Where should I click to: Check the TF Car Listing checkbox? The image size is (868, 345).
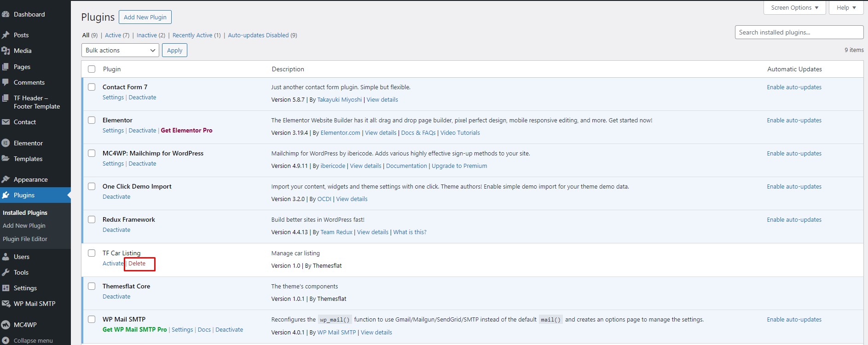(x=92, y=253)
